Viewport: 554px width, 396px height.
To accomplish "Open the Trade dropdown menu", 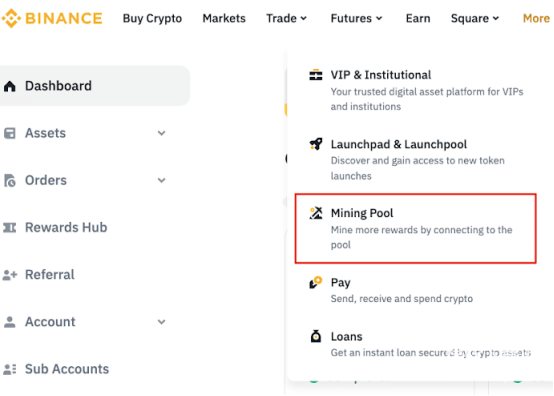I will [x=287, y=18].
